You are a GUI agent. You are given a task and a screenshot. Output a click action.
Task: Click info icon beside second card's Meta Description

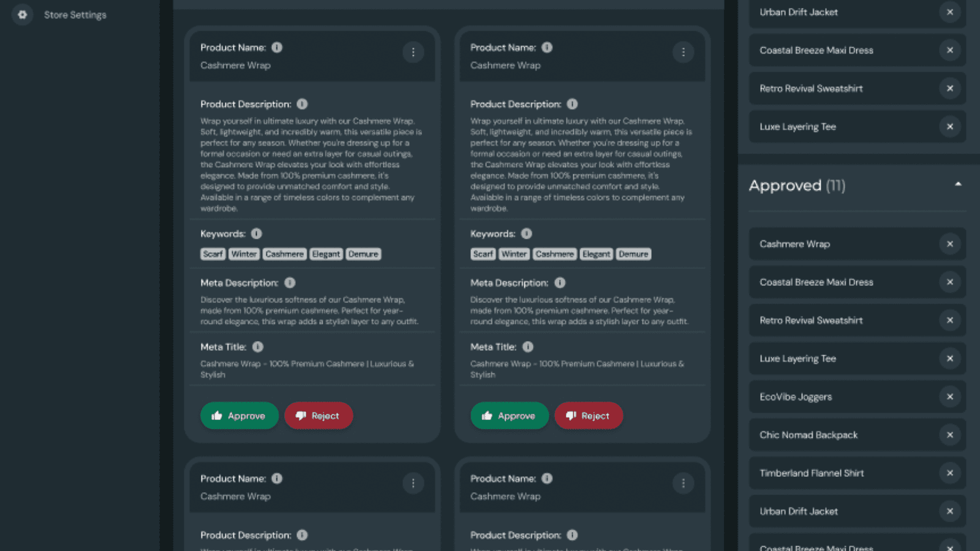tap(560, 283)
